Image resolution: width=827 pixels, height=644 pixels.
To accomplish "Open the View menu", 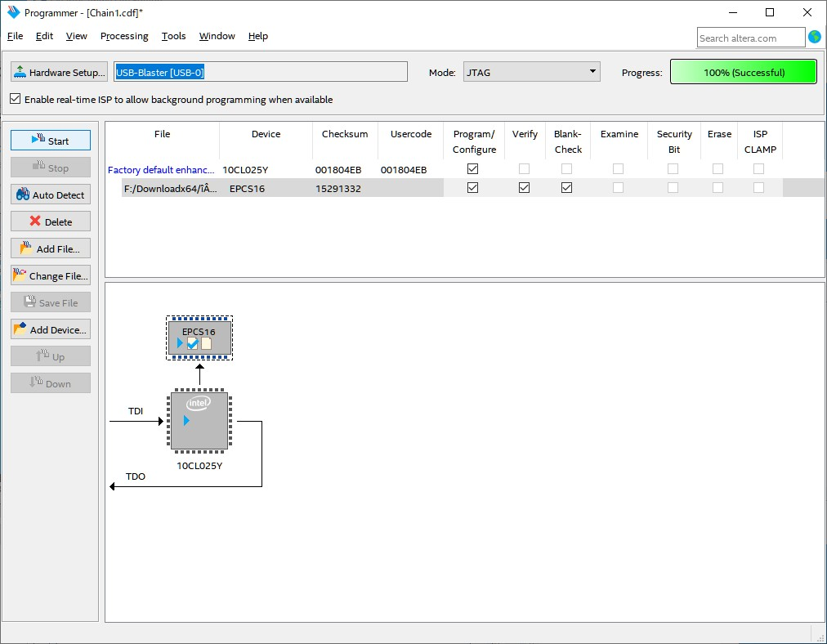I will (x=77, y=36).
